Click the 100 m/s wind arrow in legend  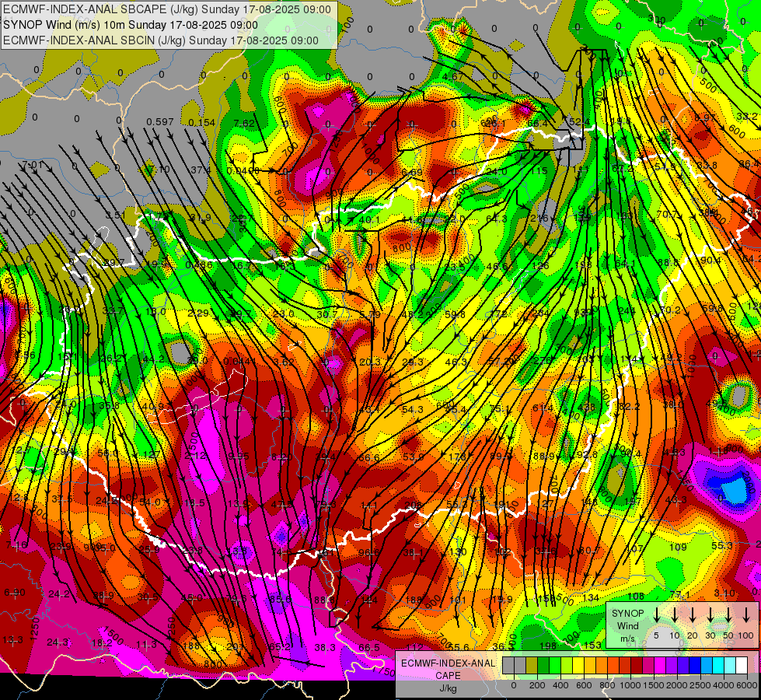746,615
